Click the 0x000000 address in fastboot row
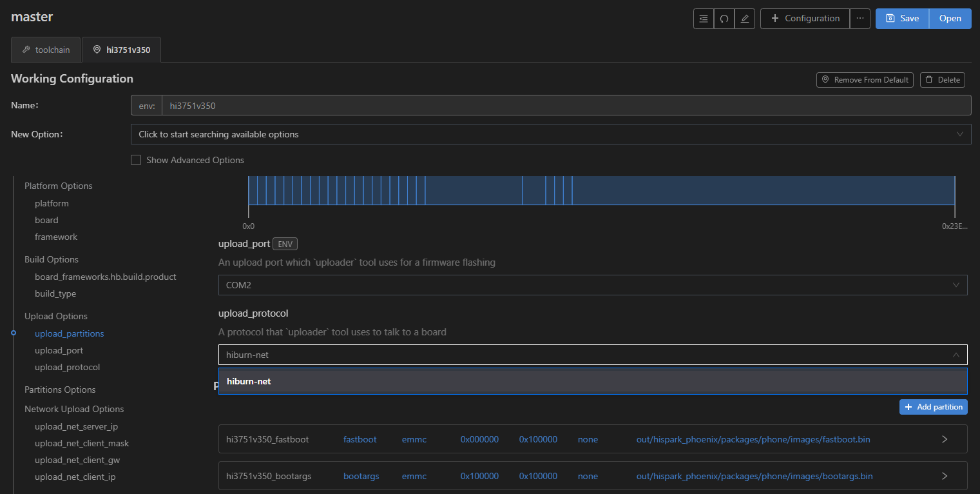 click(x=479, y=439)
